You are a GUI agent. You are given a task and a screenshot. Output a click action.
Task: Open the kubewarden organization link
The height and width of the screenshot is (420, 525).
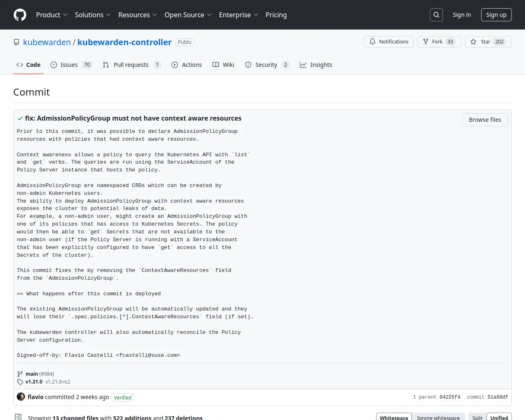pos(47,42)
